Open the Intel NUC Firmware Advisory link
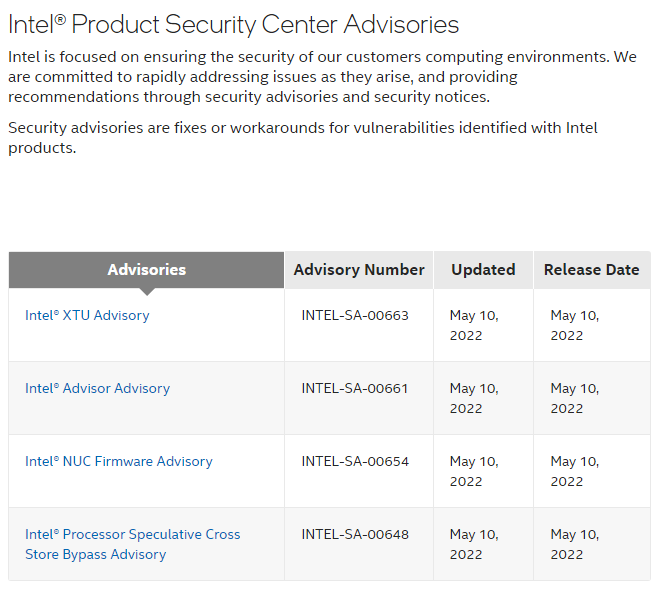The width and height of the screenshot is (660, 589). coord(118,462)
